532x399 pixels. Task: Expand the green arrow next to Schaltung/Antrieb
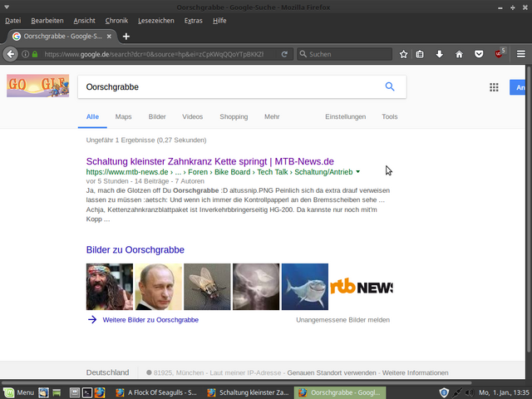358,172
